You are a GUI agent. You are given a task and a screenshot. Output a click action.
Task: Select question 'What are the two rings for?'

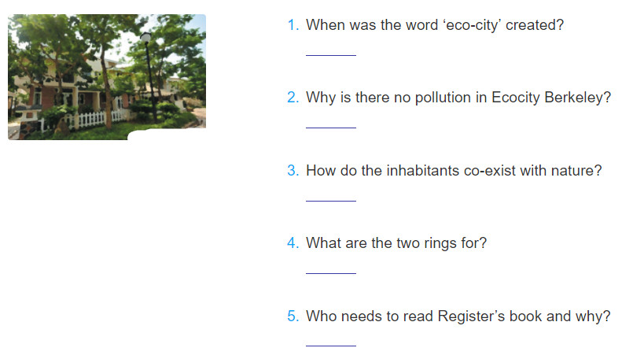point(396,243)
